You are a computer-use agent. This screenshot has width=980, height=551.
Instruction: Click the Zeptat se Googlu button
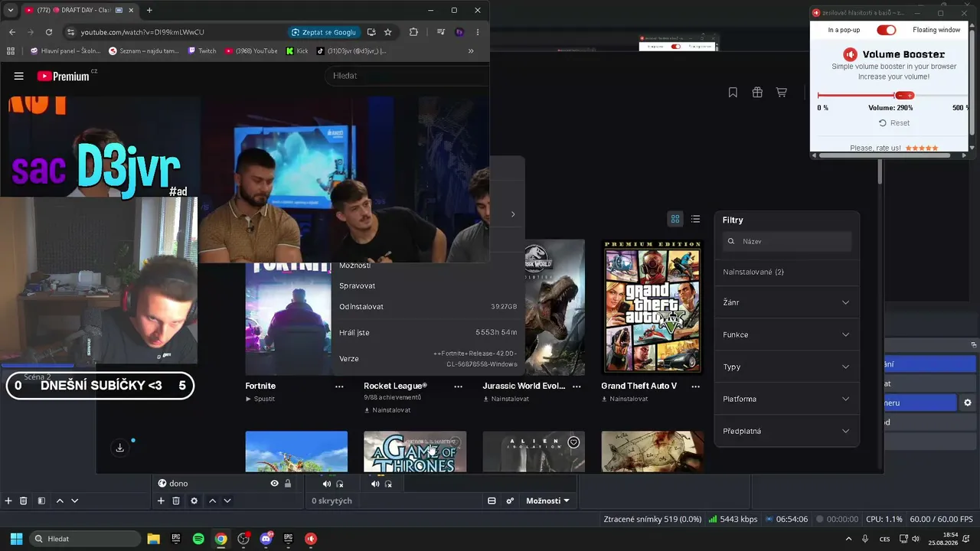coord(325,32)
